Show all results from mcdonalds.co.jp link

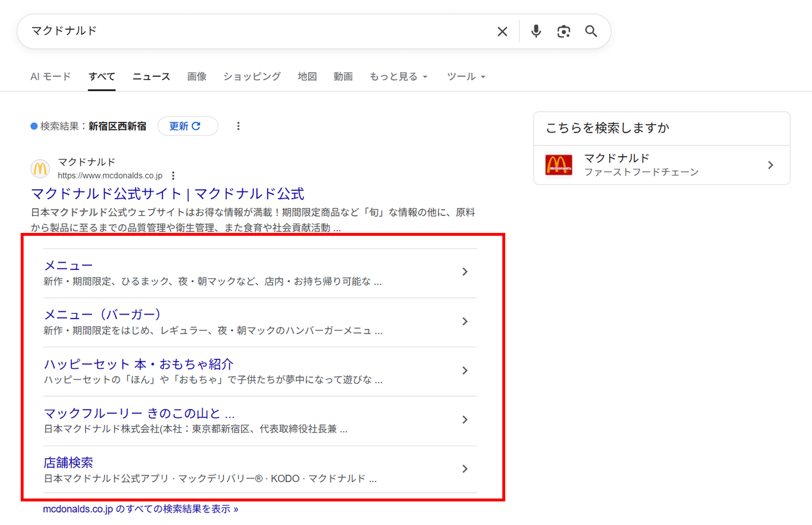pos(140,509)
